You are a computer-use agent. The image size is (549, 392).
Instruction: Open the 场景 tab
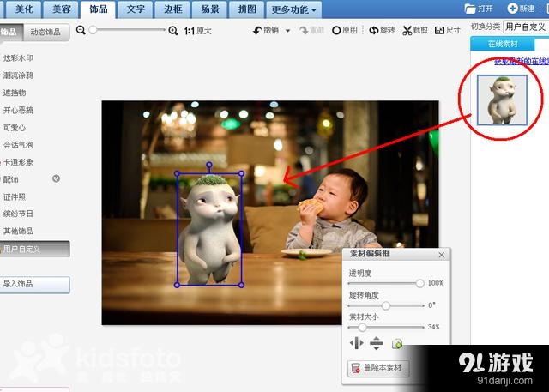click(209, 9)
